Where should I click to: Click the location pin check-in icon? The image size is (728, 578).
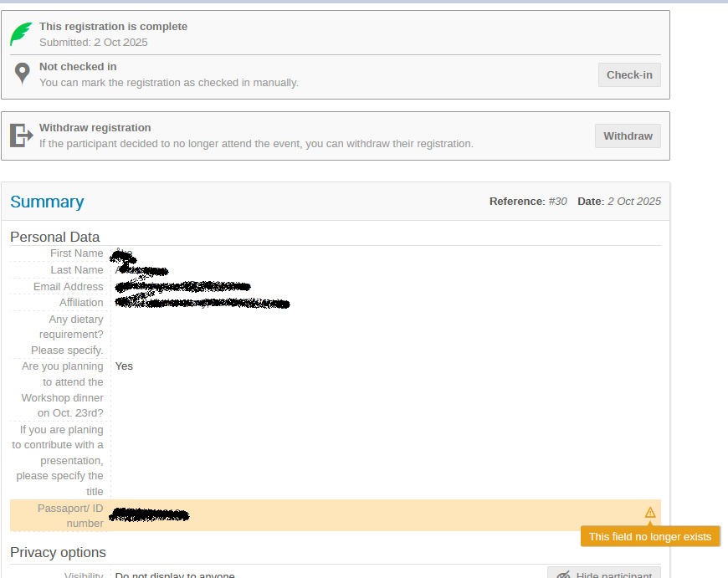coord(23,74)
